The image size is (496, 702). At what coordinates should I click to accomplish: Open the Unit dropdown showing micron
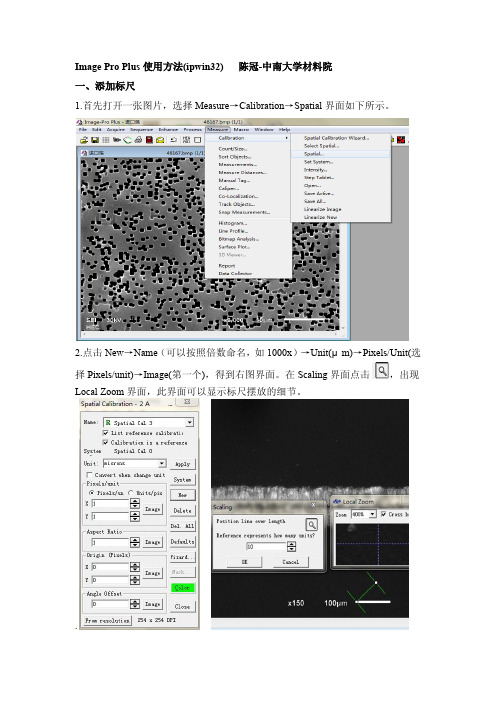point(162,463)
